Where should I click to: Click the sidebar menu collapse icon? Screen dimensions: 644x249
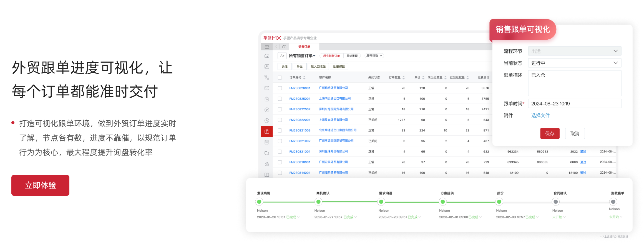(267, 47)
